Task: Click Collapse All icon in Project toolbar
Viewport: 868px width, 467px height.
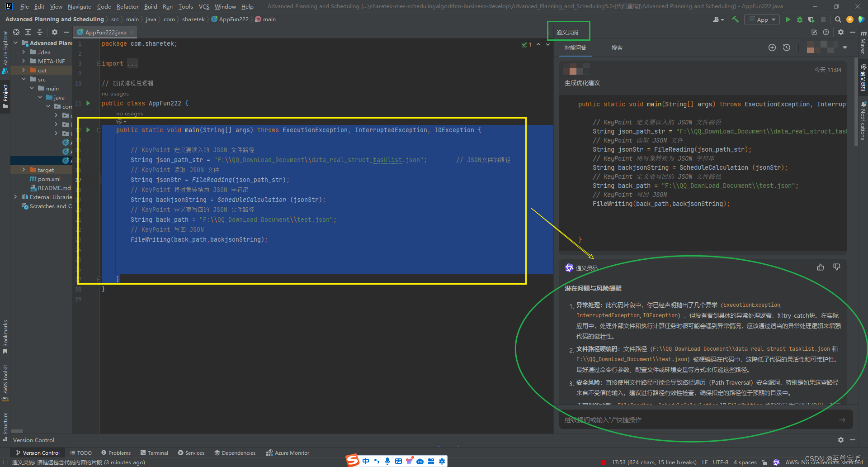Action: (x=40, y=32)
